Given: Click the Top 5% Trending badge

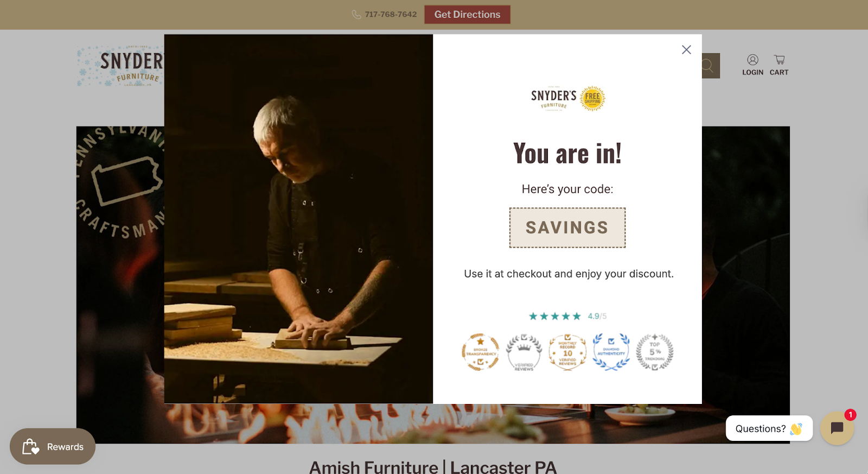Looking at the screenshot, I should (655, 352).
